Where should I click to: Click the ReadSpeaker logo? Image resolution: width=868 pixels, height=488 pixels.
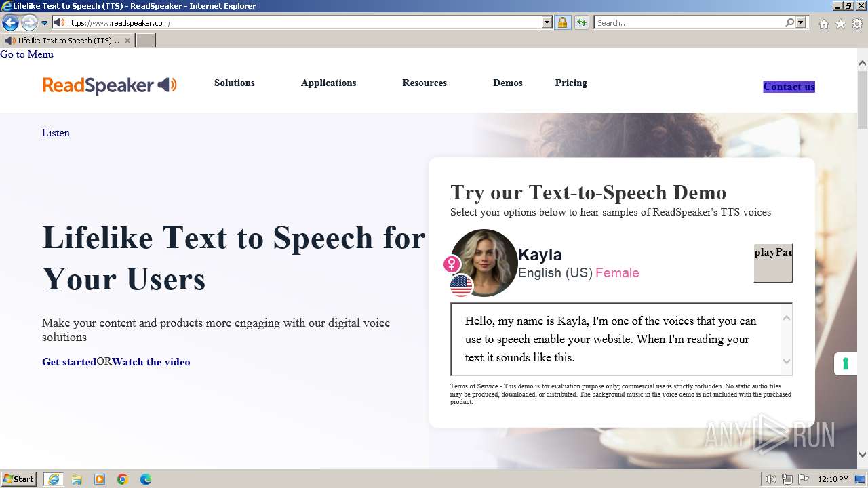point(110,85)
